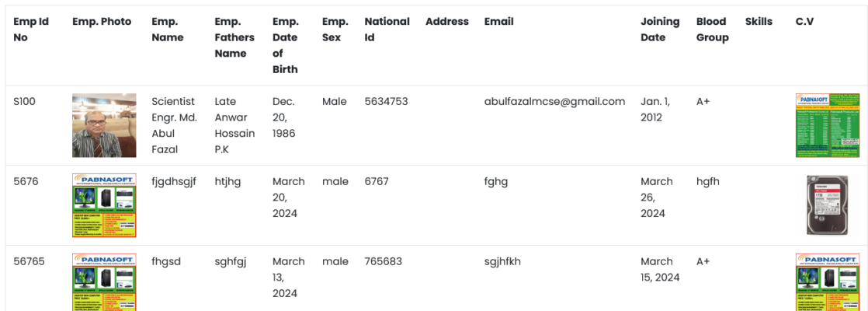This screenshot has height=311, width=868.
Task: Click employee 5676's Pabnasoft photo thumbnail
Action: click(104, 205)
